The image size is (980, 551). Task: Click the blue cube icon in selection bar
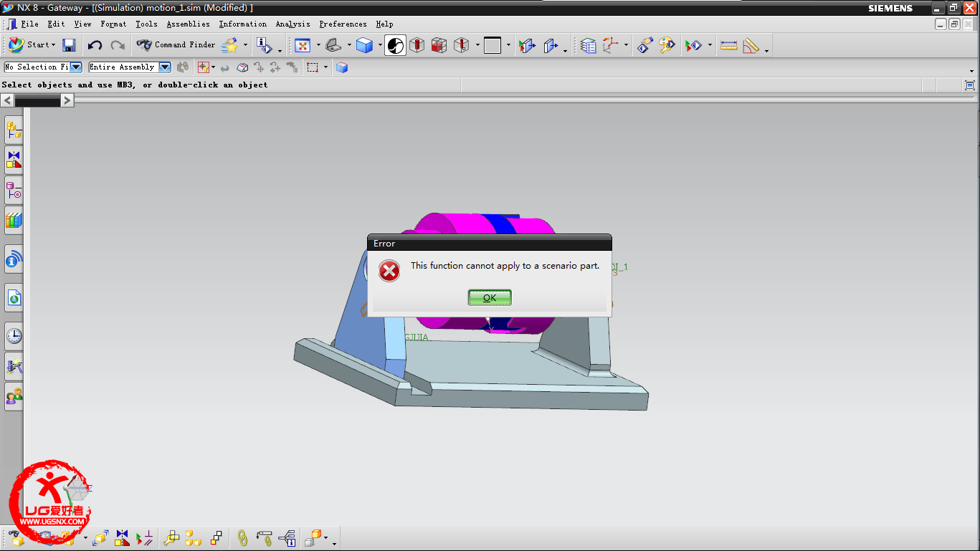click(342, 67)
